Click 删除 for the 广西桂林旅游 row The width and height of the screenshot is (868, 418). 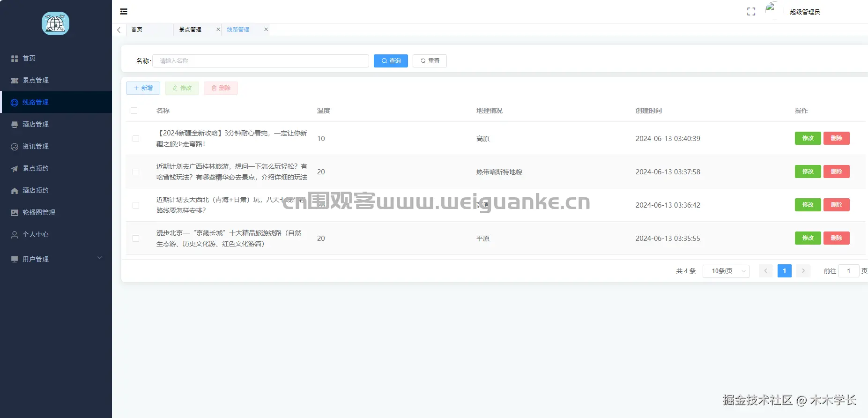[x=837, y=172]
